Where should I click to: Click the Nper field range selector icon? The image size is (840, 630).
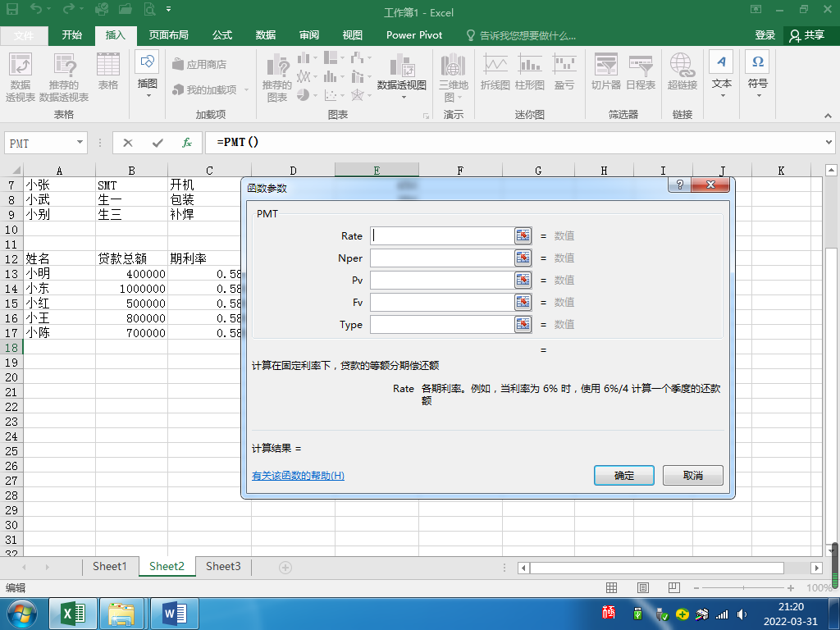pos(523,258)
